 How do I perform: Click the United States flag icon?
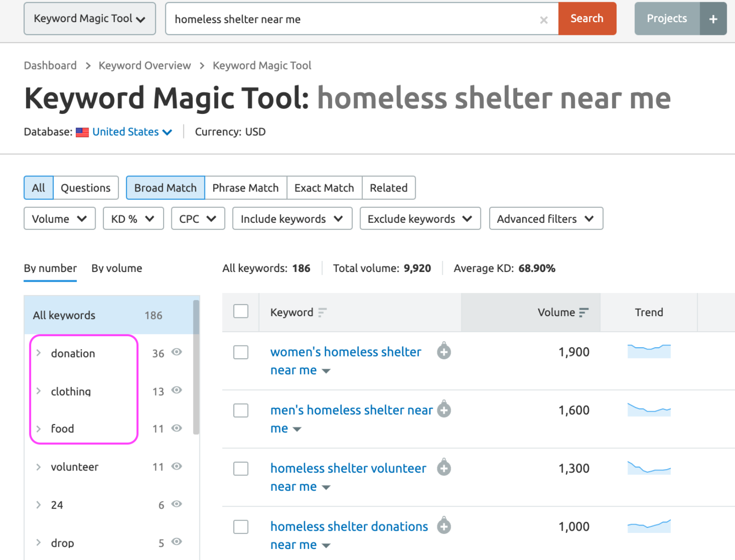pos(82,132)
